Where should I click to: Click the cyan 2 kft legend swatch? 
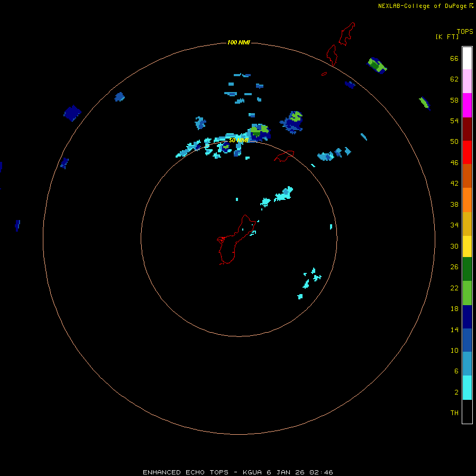click(467, 388)
